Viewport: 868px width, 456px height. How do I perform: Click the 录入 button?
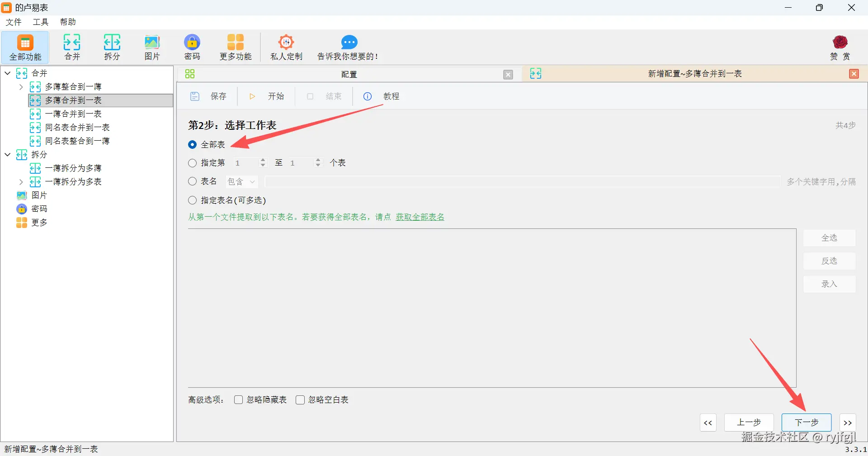pos(829,284)
